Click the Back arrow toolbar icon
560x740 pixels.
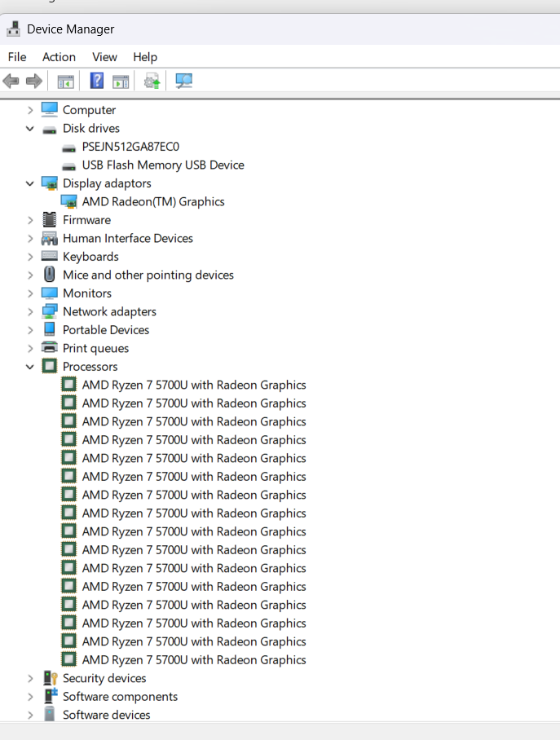(x=11, y=81)
